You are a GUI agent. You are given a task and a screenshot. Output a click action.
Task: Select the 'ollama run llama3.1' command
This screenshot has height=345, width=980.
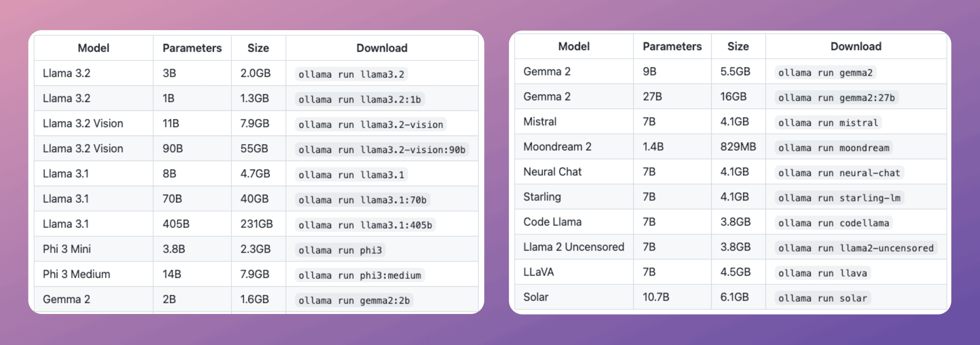click(351, 175)
